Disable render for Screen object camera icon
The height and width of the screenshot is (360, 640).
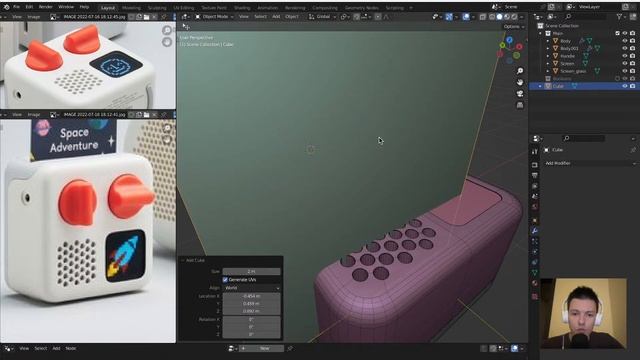pyautogui.click(x=632, y=64)
